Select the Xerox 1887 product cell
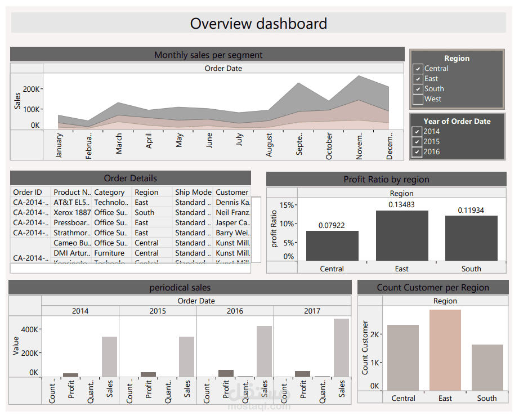This screenshot has width=519, height=420. (x=71, y=212)
